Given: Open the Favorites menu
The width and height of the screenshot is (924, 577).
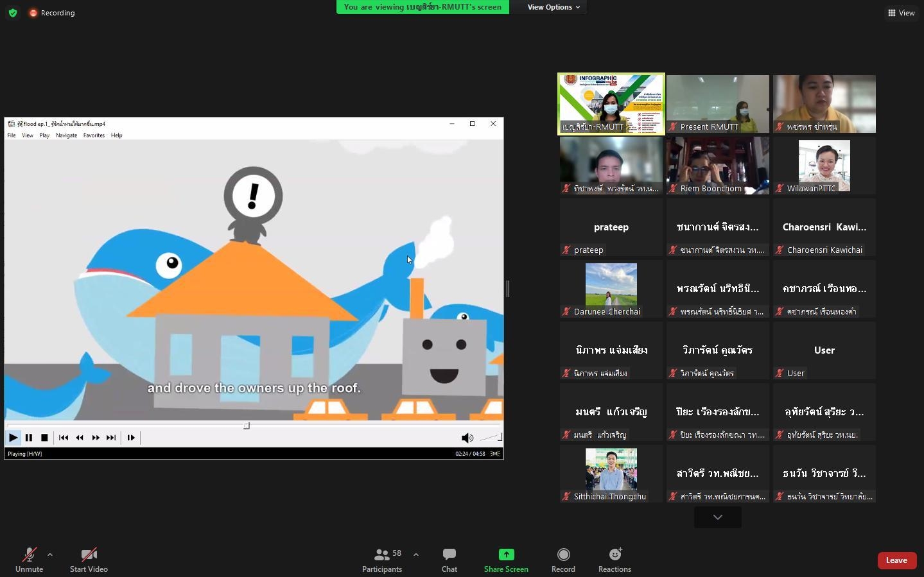Looking at the screenshot, I should click(x=94, y=135).
